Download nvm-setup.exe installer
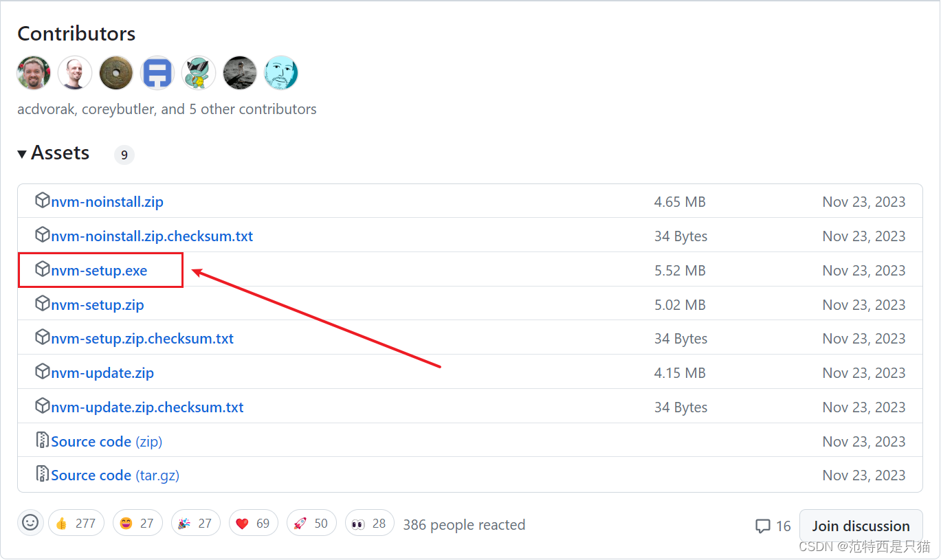The width and height of the screenshot is (941, 560). [99, 271]
